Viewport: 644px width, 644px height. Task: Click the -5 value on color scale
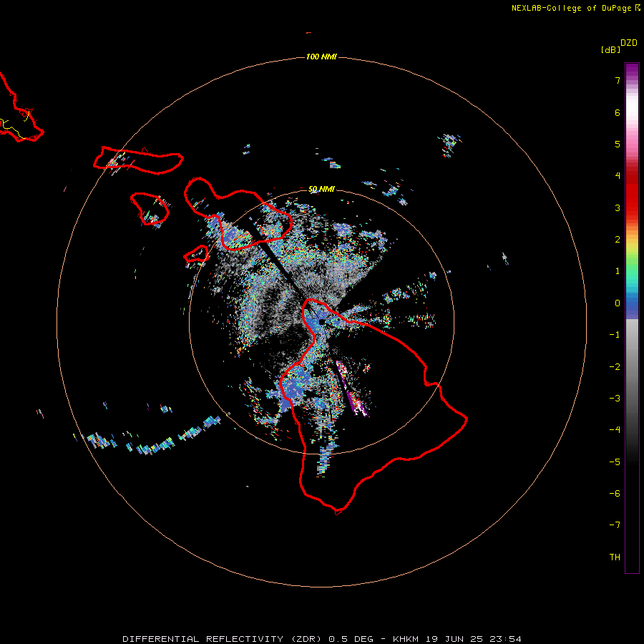[x=615, y=462]
